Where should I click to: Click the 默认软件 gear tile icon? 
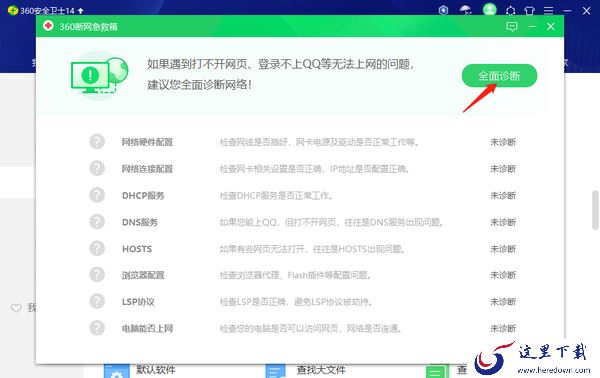[117, 371]
